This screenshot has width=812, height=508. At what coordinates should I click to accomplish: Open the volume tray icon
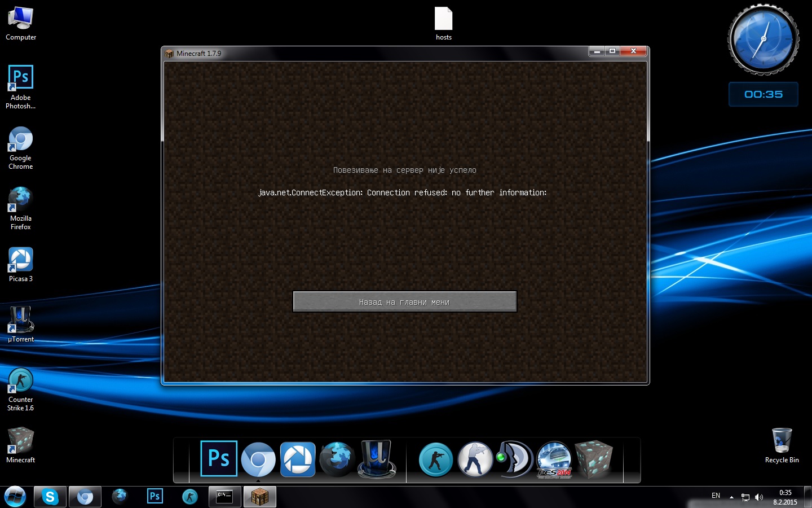(759, 497)
